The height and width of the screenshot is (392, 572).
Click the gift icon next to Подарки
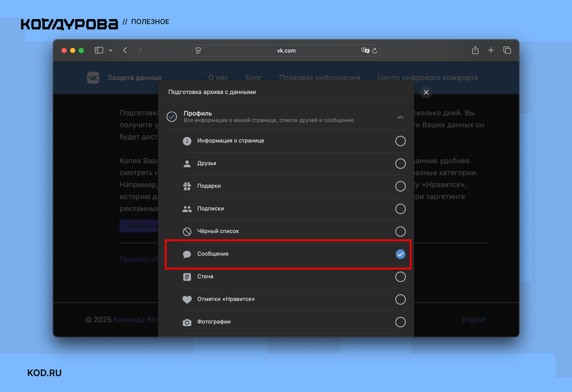187,186
